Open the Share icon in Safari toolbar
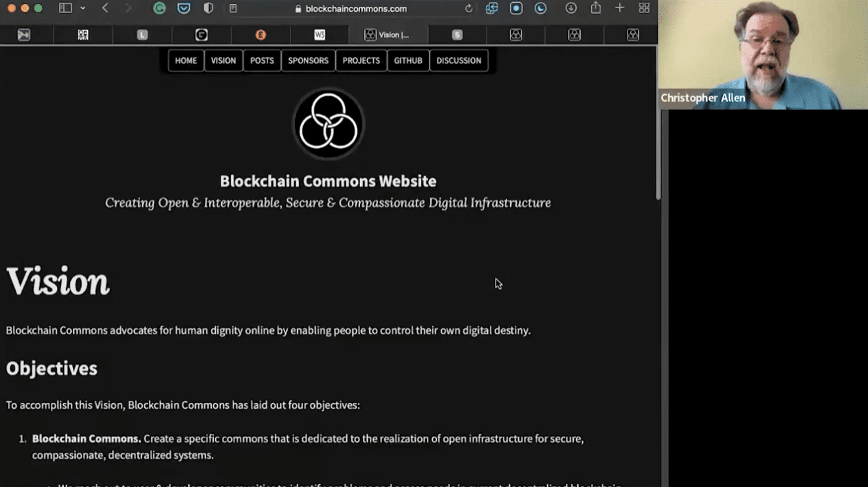Image resolution: width=868 pixels, height=487 pixels. 595,8
